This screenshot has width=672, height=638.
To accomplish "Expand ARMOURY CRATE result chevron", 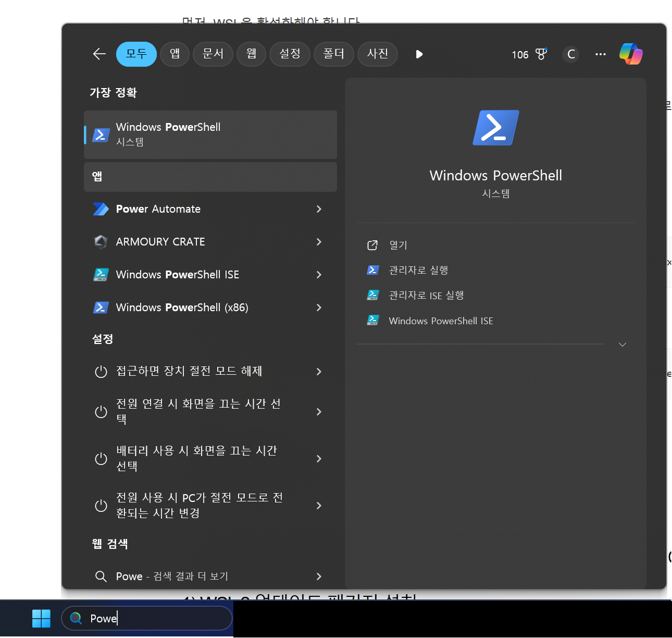I will [x=319, y=242].
